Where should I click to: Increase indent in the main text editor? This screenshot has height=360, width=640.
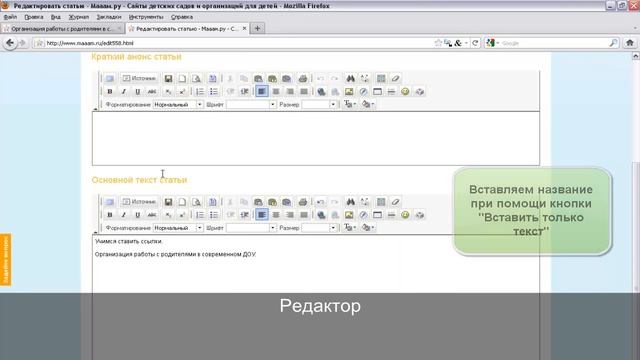[244, 215]
